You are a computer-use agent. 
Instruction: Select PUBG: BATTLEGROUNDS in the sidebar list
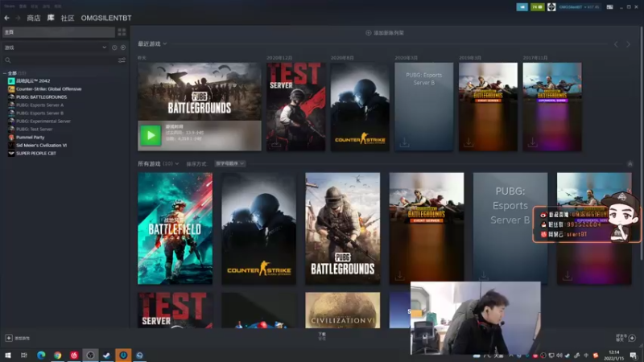coord(41,97)
